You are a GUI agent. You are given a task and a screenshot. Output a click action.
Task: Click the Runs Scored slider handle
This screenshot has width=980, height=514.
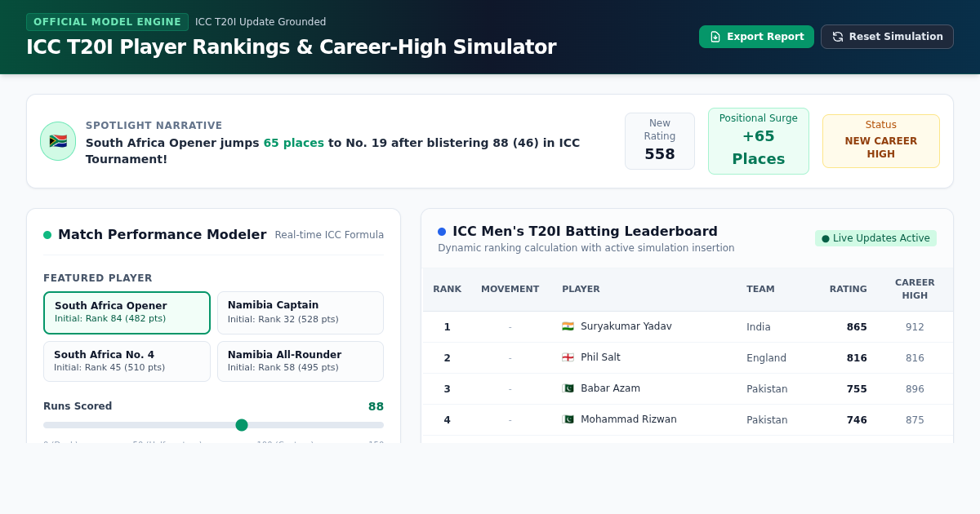coord(242,425)
